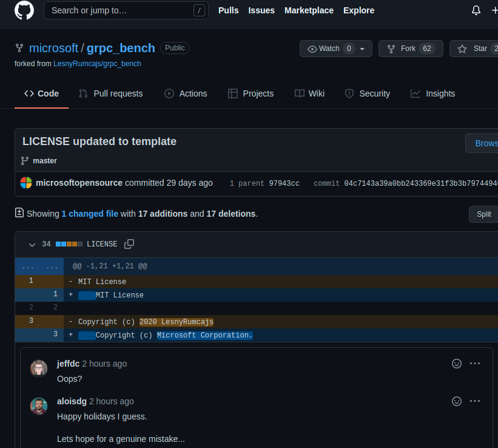The width and height of the screenshot is (498, 448).
Task: Click the Actions tab play icon
Action: point(169,93)
